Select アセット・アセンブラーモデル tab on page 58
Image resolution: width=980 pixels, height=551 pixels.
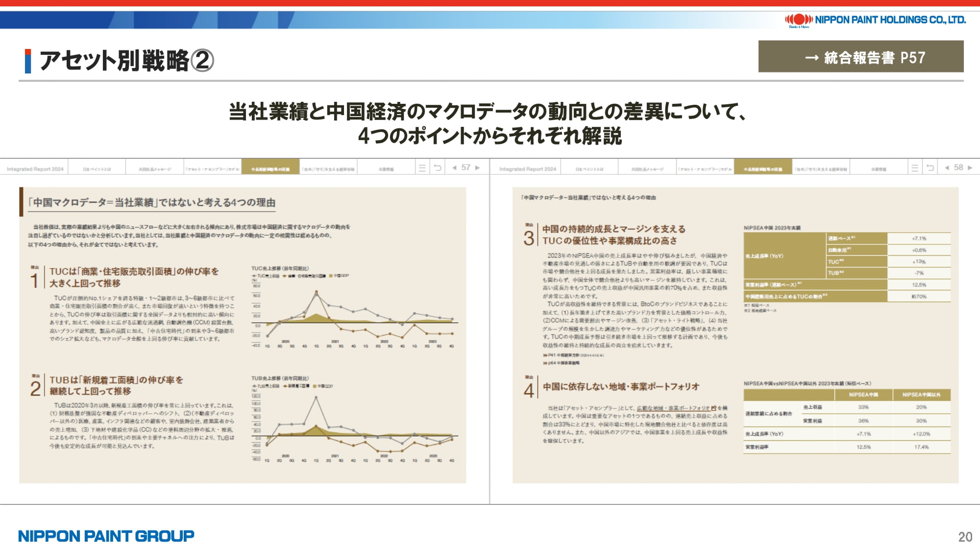point(705,169)
